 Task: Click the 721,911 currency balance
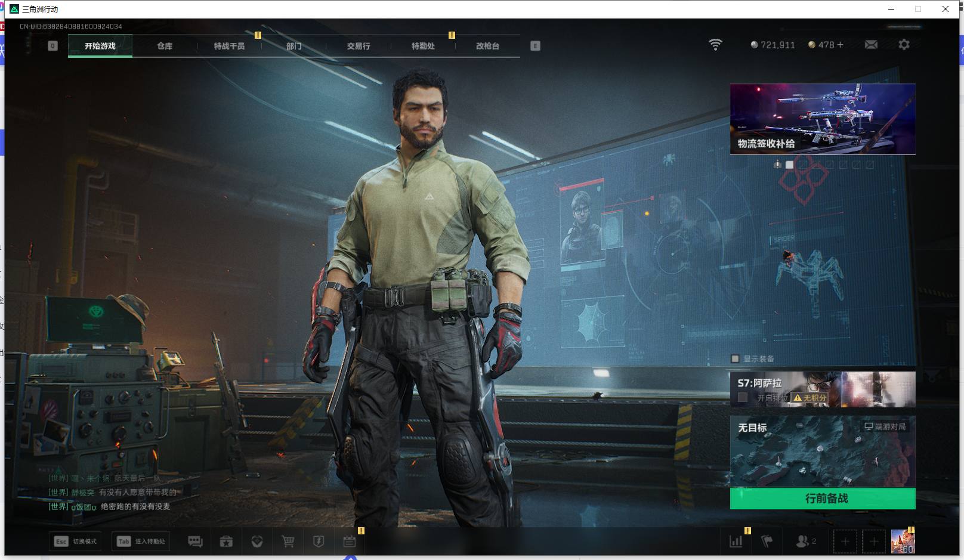click(773, 45)
